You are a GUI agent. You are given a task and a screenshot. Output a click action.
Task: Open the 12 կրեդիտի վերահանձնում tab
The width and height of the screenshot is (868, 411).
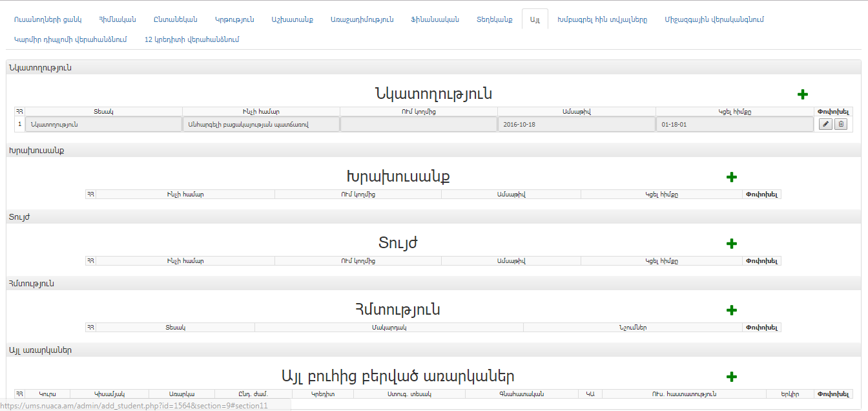[192, 39]
